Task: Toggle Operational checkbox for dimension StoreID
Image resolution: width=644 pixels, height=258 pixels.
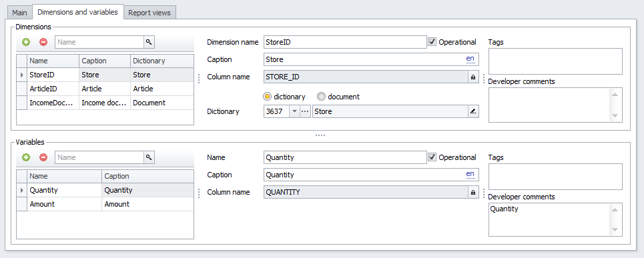Action: coord(432,42)
